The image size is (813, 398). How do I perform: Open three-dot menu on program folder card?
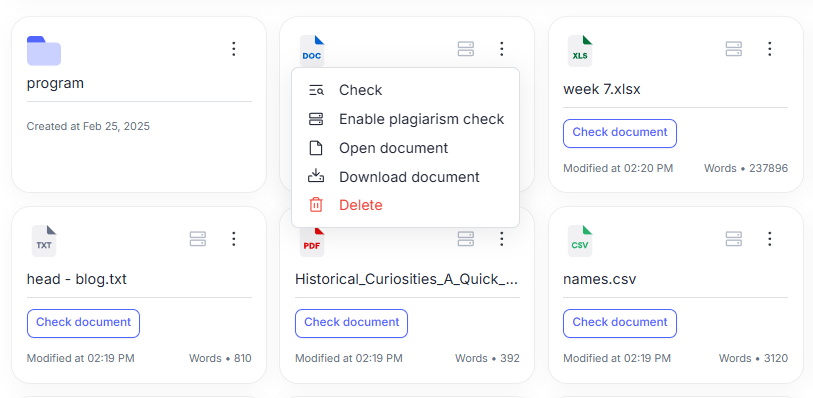tap(234, 49)
